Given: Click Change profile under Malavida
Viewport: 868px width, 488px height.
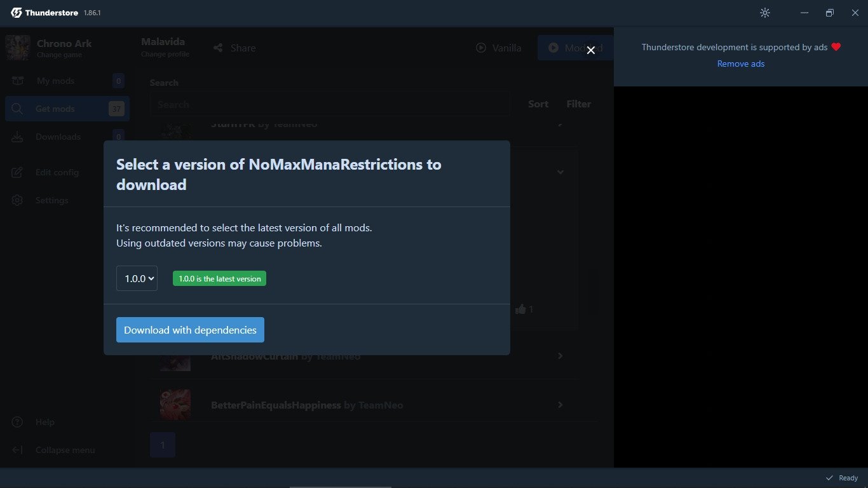Looking at the screenshot, I should click(165, 54).
